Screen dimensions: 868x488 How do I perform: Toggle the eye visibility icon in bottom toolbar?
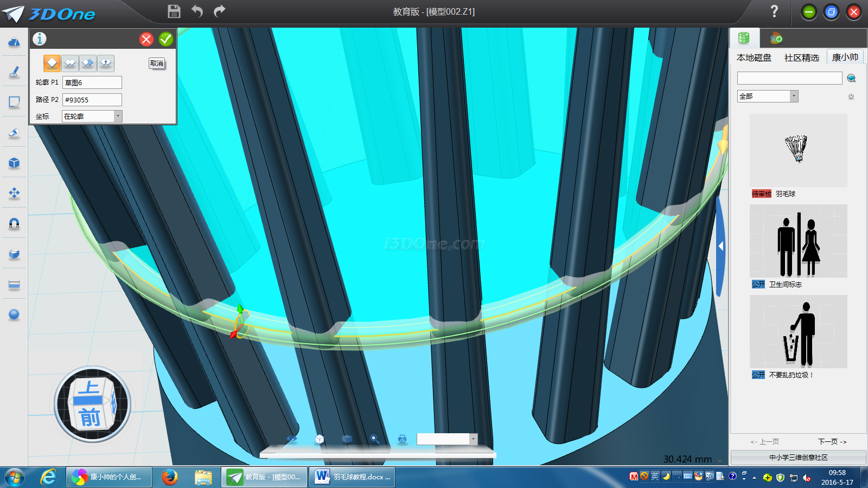pyautogui.click(x=292, y=439)
